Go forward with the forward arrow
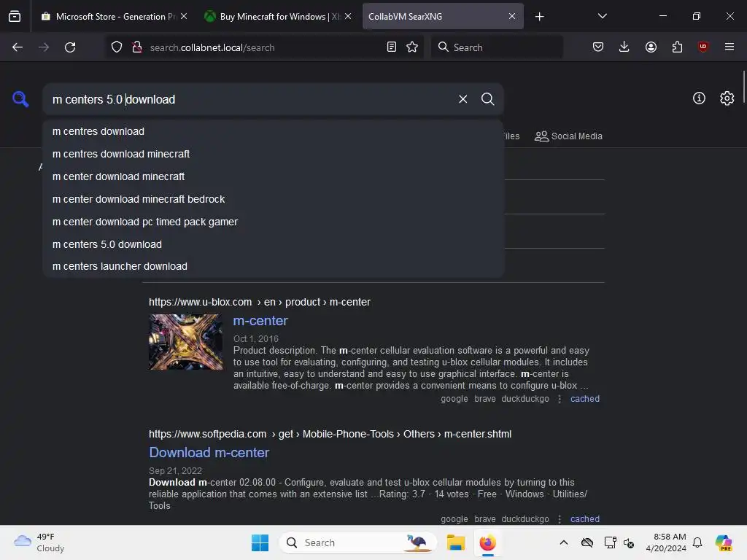This screenshot has width=747, height=560. (44, 47)
